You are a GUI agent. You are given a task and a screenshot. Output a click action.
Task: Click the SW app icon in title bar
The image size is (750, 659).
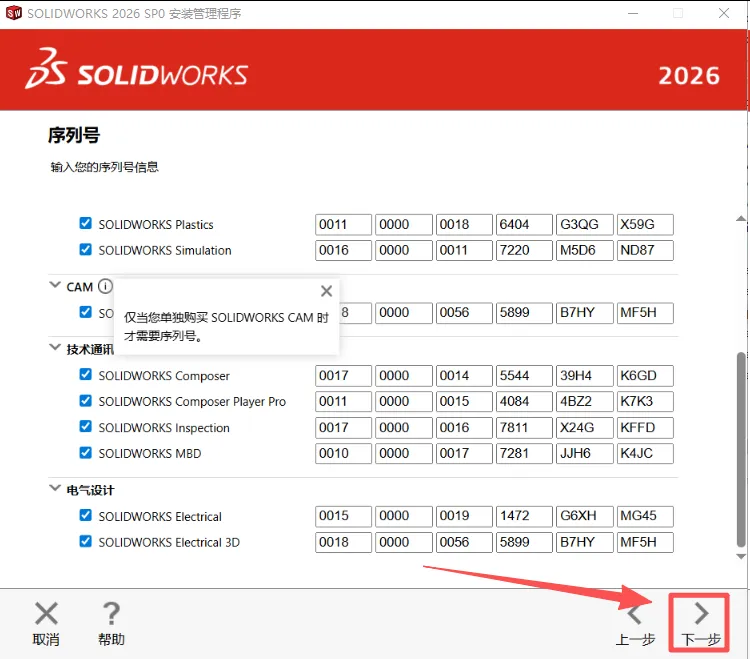coord(14,13)
